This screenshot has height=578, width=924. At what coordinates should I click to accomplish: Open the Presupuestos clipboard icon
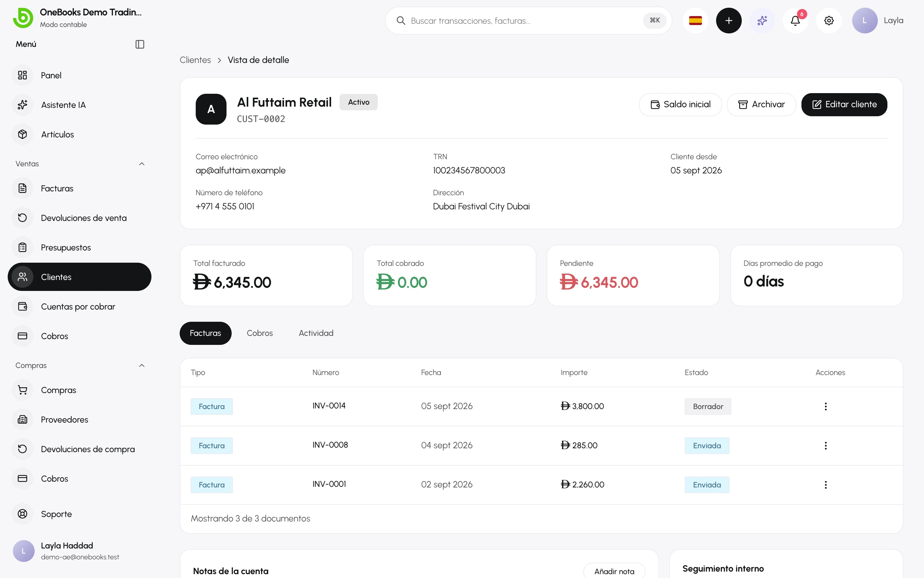coord(22,247)
